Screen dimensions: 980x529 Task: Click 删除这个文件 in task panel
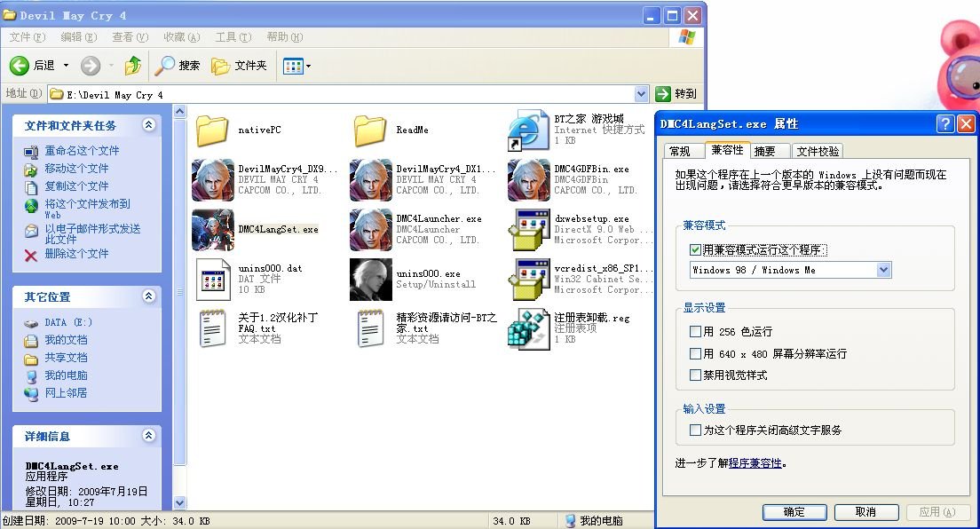coord(76,254)
